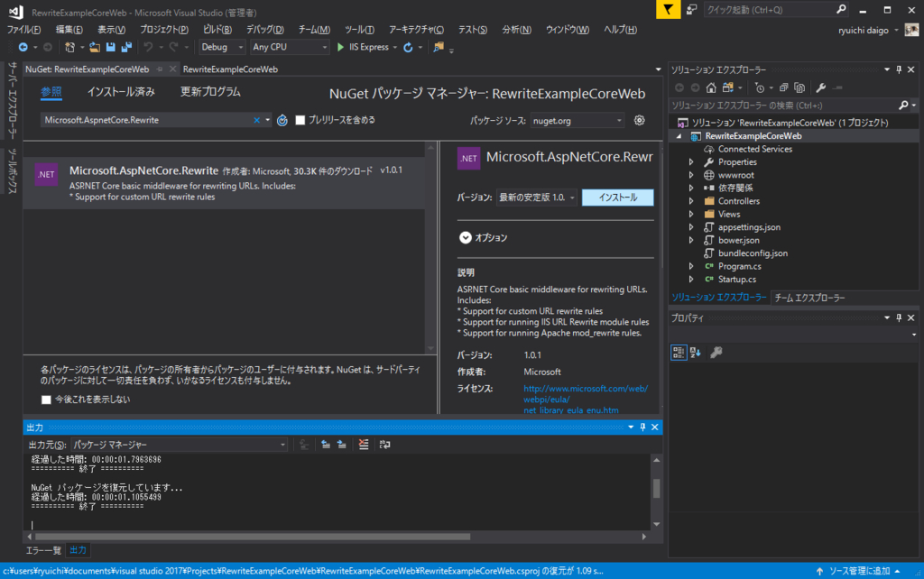
Task: Enable the Include prerelease checkbox
Action: click(300, 120)
